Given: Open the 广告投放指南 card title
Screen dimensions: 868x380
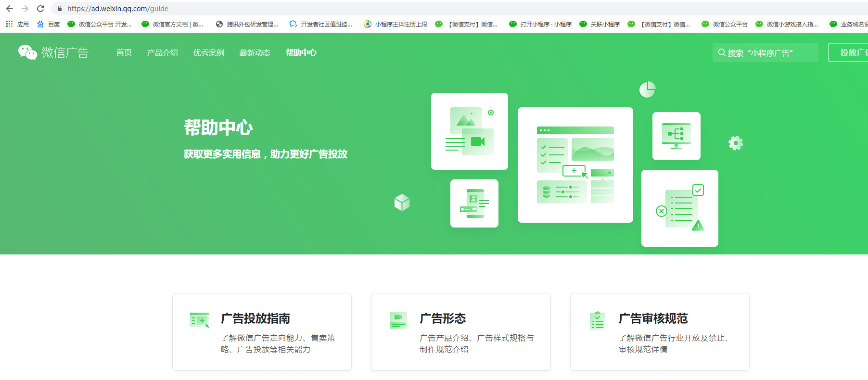Looking at the screenshot, I should point(255,318).
